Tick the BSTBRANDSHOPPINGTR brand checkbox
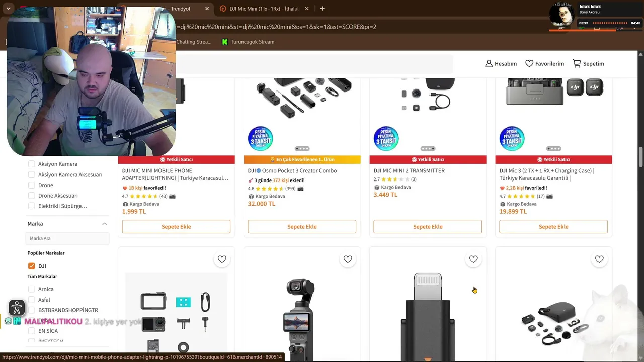The height and width of the screenshot is (362, 644). pos(32,310)
